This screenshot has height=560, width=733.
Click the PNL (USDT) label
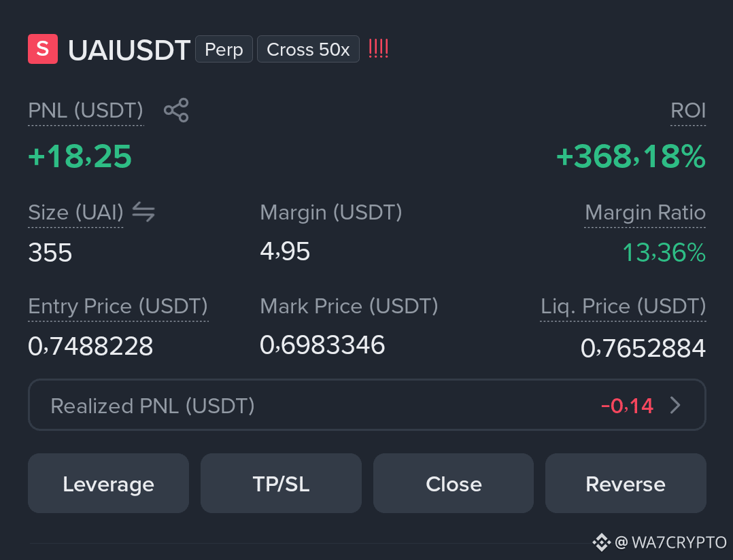click(x=86, y=111)
